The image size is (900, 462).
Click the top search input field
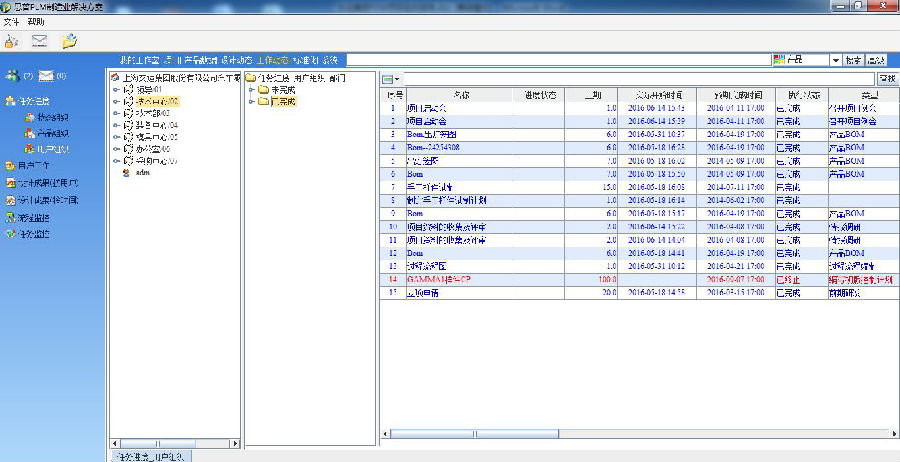558,61
